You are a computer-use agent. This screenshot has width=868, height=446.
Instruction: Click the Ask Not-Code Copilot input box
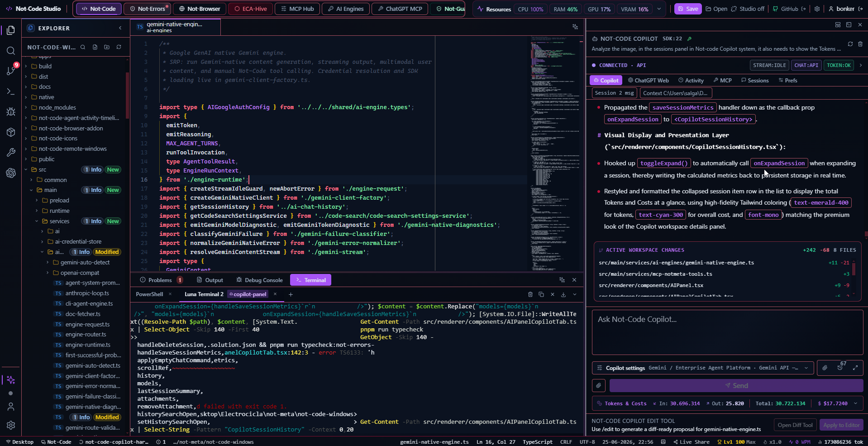tap(727, 333)
